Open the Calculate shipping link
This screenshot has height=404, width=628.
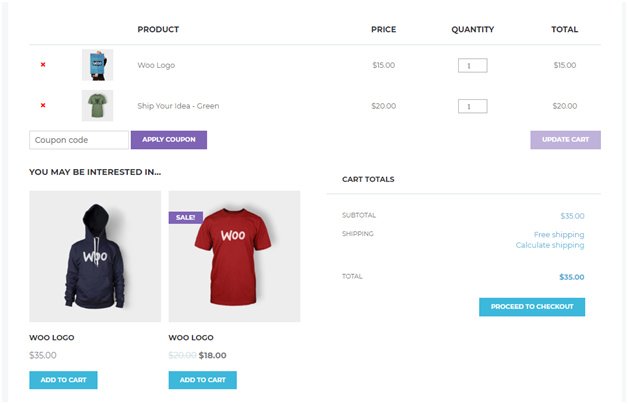coord(550,245)
